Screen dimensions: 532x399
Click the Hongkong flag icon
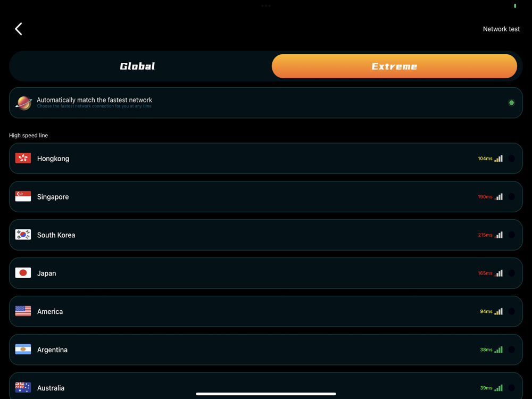[x=23, y=158]
